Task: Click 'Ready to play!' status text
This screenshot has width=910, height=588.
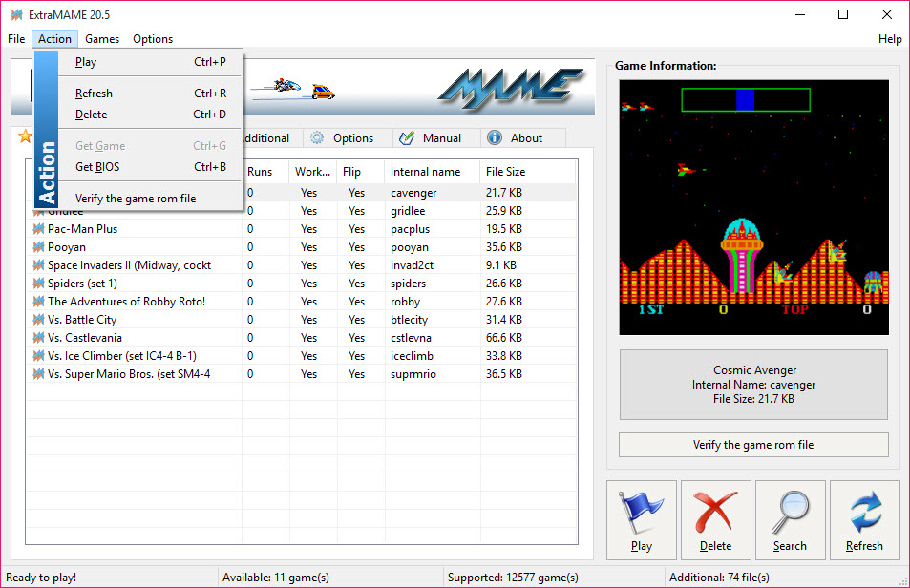Action: (x=41, y=577)
